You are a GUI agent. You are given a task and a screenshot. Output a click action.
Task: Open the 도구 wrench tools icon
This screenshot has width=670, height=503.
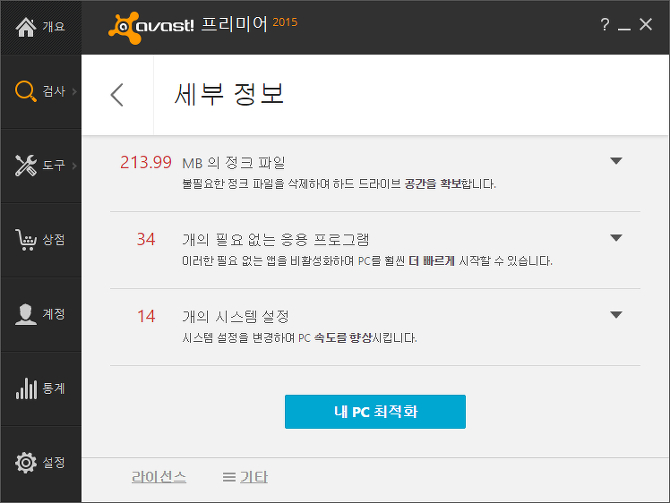tap(26, 165)
